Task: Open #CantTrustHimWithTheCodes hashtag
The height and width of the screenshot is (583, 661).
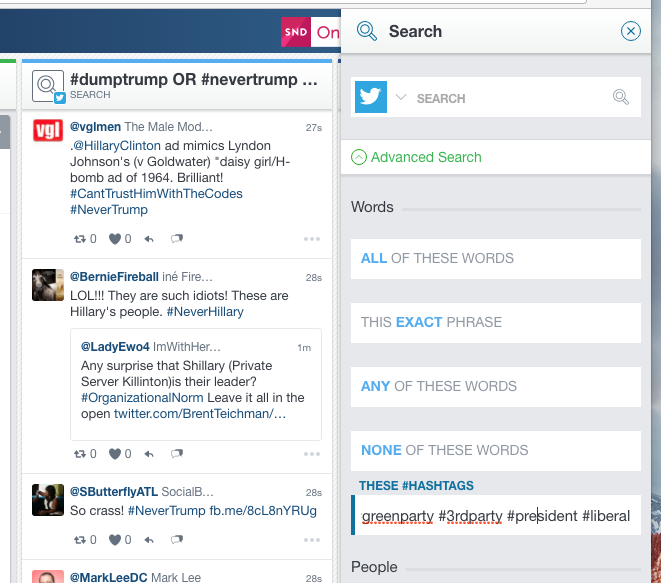Action: click(x=156, y=194)
